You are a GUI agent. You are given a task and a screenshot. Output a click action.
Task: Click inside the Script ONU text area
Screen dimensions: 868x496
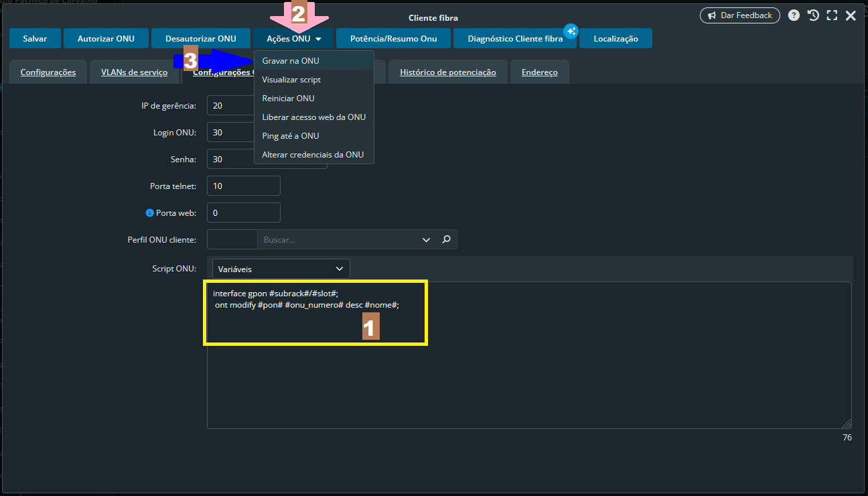pyautogui.click(x=528, y=382)
